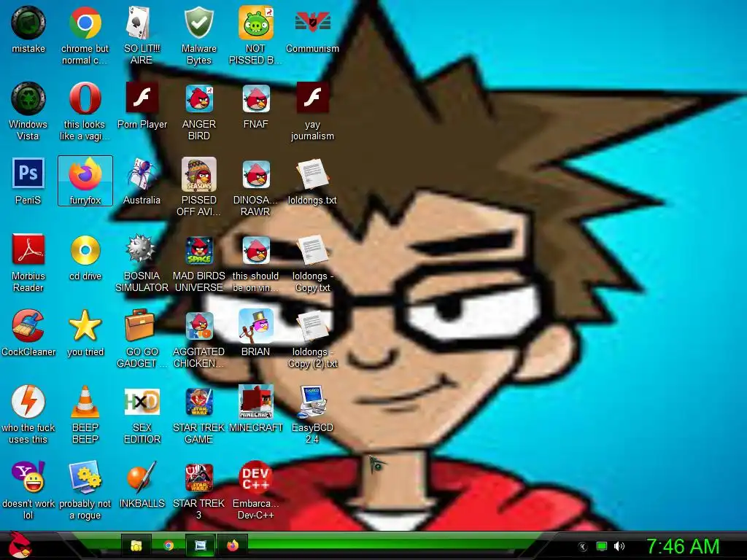Open Chrome from the taskbar
Viewport: 747px width, 560px height.
pyautogui.click(x=169, y=545)
